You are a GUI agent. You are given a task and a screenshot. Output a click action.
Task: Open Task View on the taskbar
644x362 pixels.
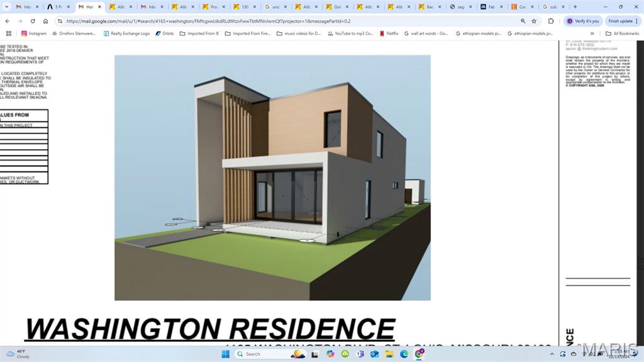click(315, 354)
